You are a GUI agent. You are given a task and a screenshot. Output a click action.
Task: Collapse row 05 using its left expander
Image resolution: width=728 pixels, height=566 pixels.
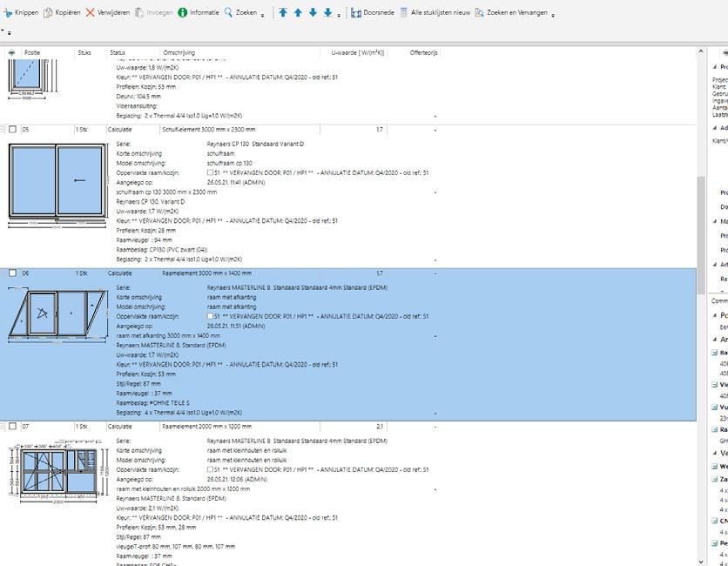3,130
